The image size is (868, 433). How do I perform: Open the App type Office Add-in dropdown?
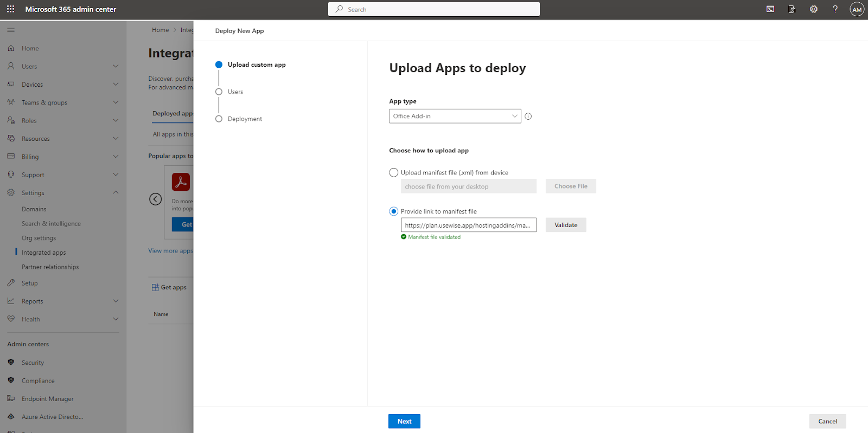coord(455,116)
